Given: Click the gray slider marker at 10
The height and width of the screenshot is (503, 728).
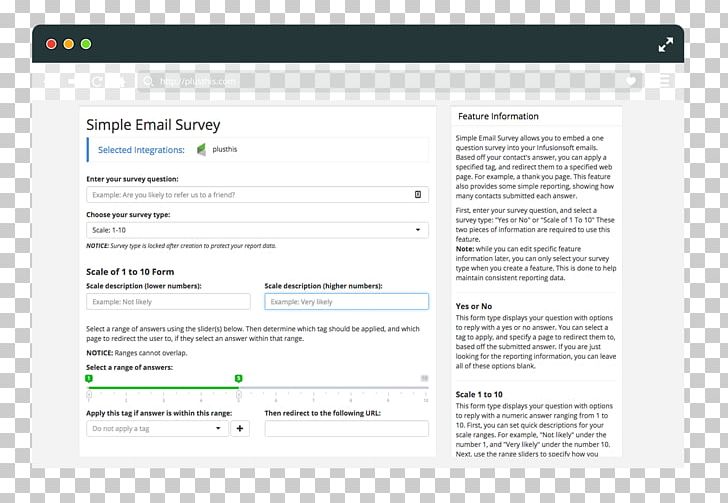Looking at the screenshot, I should tap(424, 379).
